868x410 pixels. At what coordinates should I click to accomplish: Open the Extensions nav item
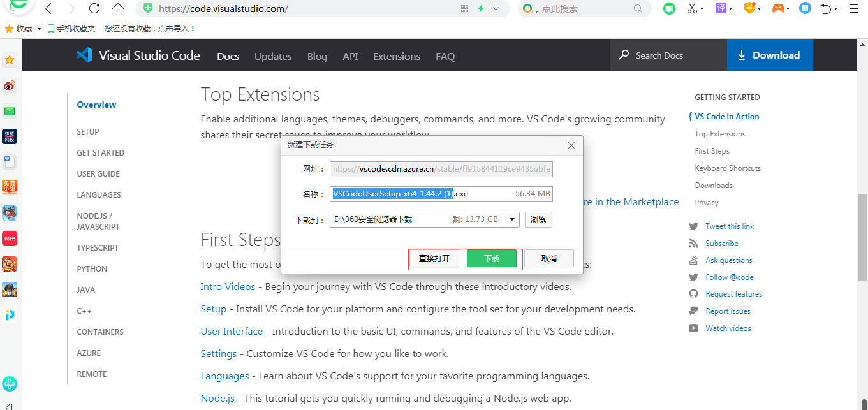coord(397,56)
